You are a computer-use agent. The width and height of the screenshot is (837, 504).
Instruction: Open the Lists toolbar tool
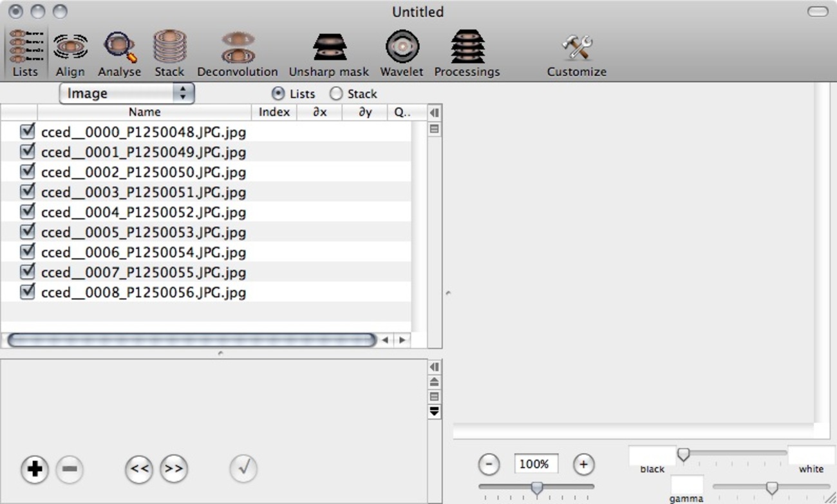click(26, 53)
